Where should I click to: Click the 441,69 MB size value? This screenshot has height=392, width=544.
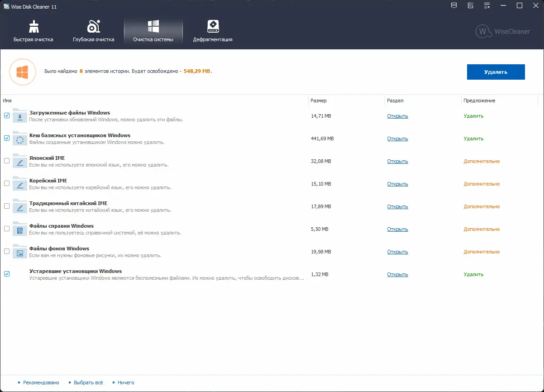coord(322,139)
